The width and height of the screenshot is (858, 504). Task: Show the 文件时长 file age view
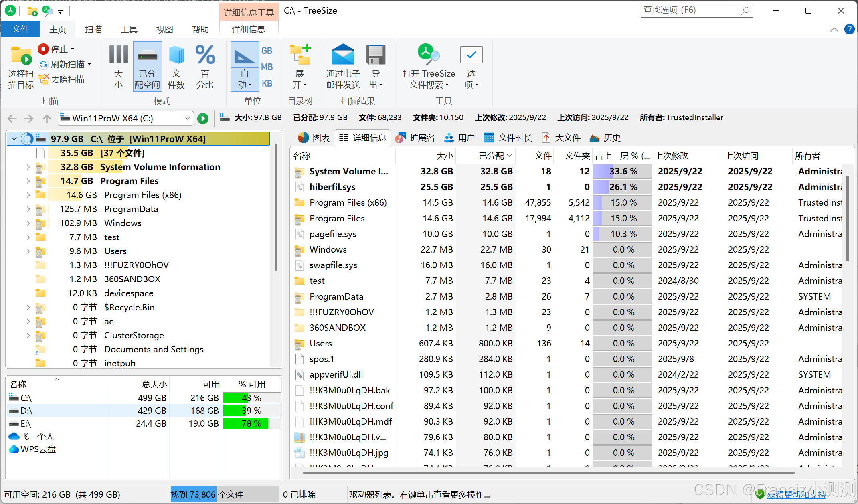pos(508,138)
